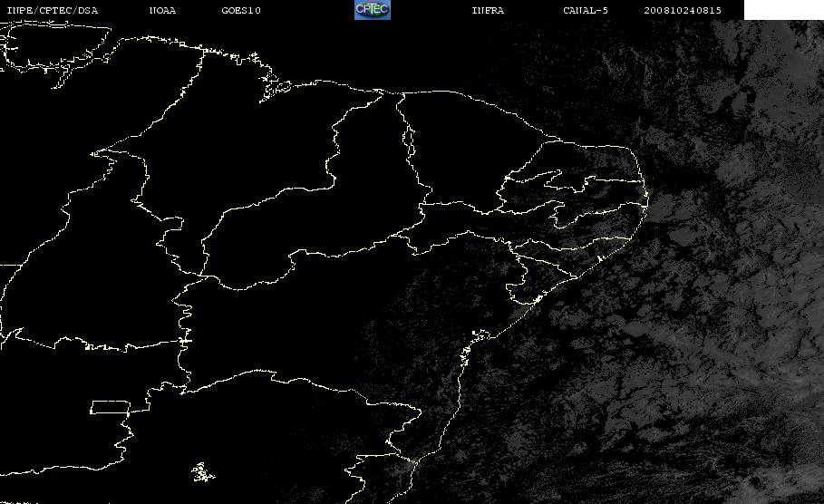824x504 pixels.
Task: Click the NOAA label
Action: [162, 11]
